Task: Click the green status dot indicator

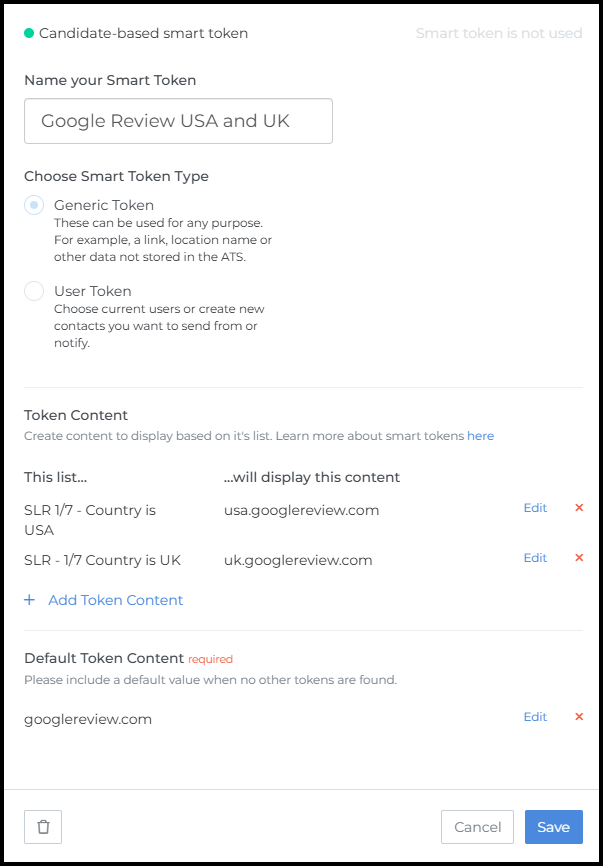Action: (x=27, y=33)
